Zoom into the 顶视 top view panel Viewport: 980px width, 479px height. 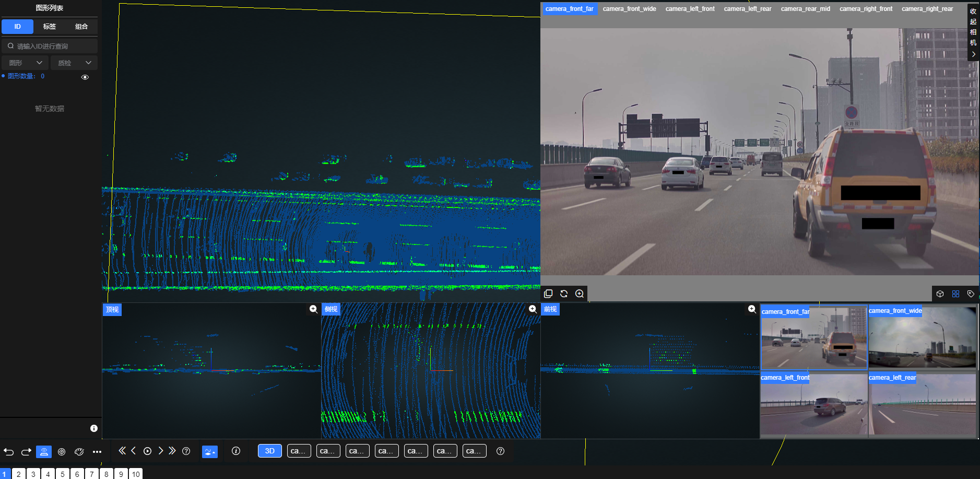point(313,309)
